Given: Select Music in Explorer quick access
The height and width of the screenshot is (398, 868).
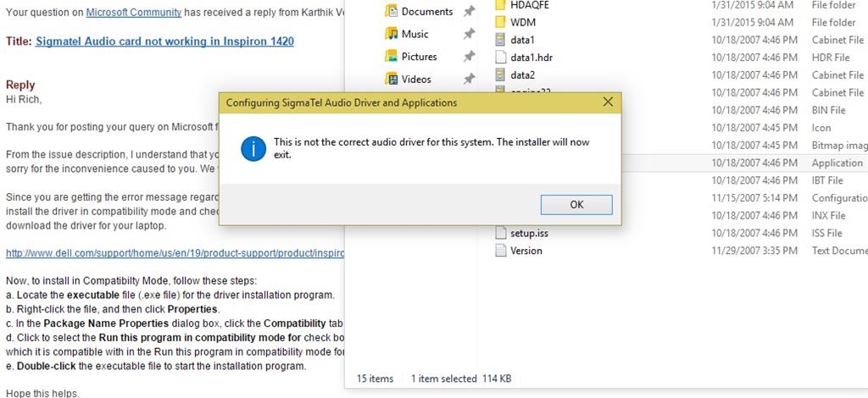Looking at the screenshot, I should coord(415,34).
